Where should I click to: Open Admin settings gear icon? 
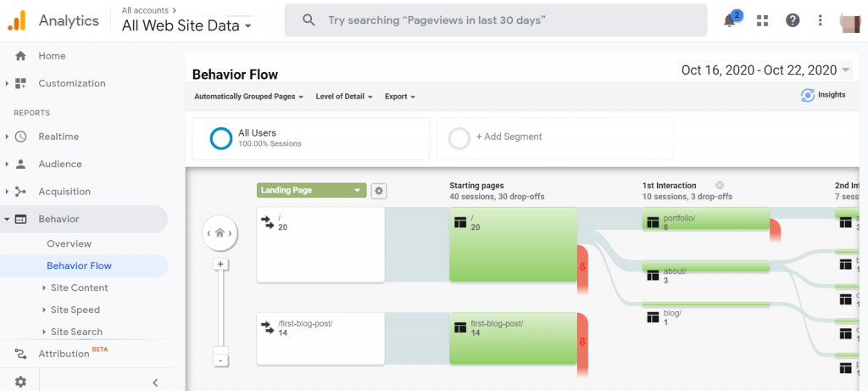20,382
